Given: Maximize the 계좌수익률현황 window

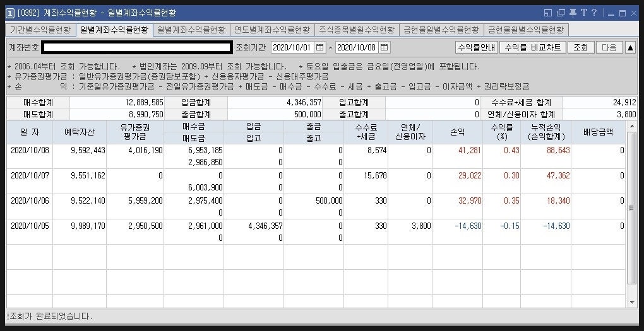Looking at the screenshot, I should 623,13.
